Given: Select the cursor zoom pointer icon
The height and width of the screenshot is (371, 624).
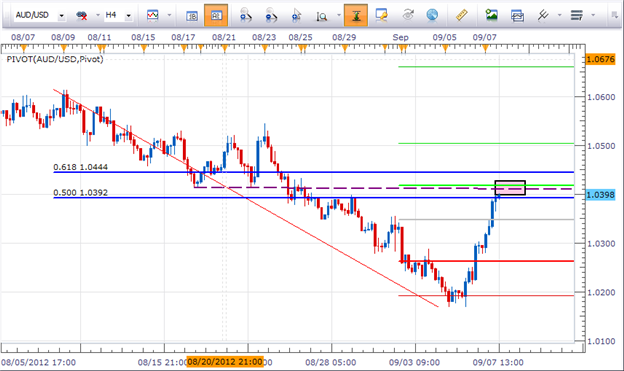Looking at the screenshot, I should pos(296,16).
